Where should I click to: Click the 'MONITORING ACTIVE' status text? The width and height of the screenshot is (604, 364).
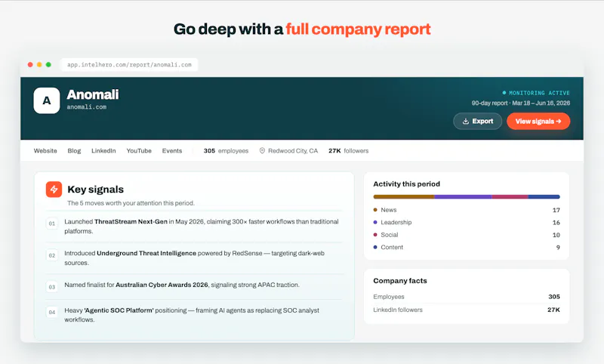tap(539, 93)
